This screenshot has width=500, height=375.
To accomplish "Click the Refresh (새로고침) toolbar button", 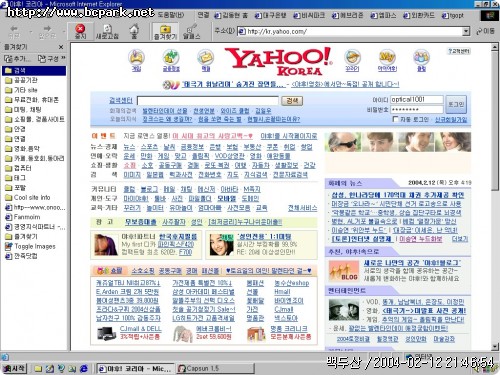I will [107, 31].
